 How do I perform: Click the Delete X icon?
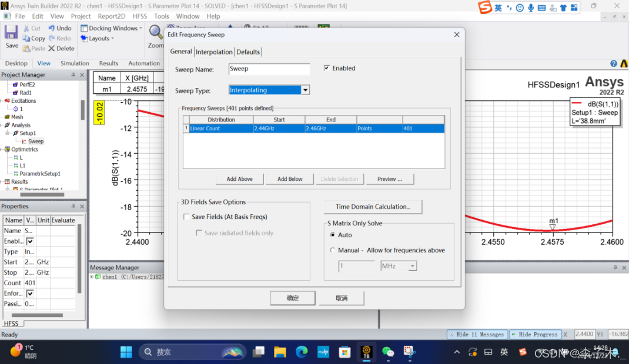pos(51,49)
